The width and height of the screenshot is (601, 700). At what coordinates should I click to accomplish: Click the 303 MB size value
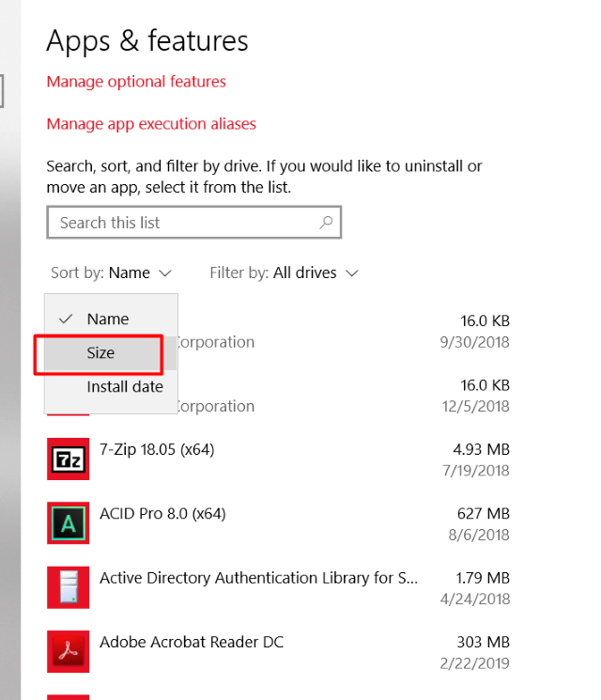(484, 642)
